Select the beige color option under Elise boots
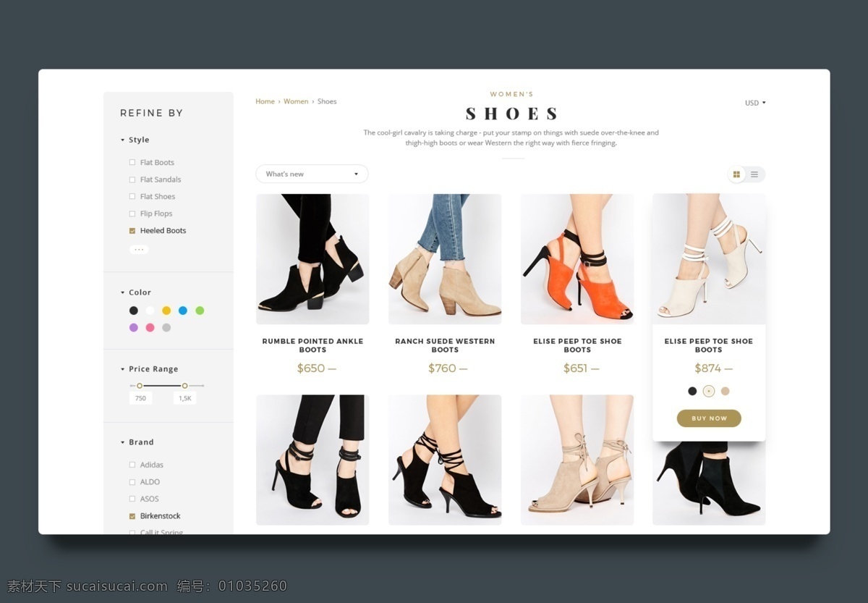 pos(726,391)
